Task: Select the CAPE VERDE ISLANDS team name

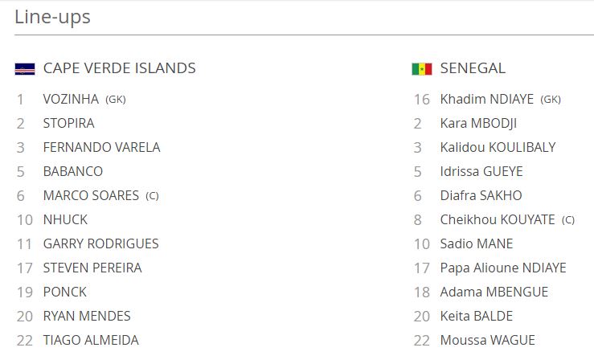Action: 119,68
